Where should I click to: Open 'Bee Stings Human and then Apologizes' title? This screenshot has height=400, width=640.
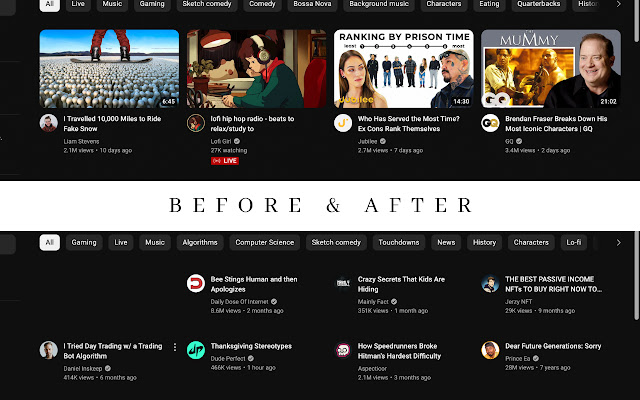[254, 284]
